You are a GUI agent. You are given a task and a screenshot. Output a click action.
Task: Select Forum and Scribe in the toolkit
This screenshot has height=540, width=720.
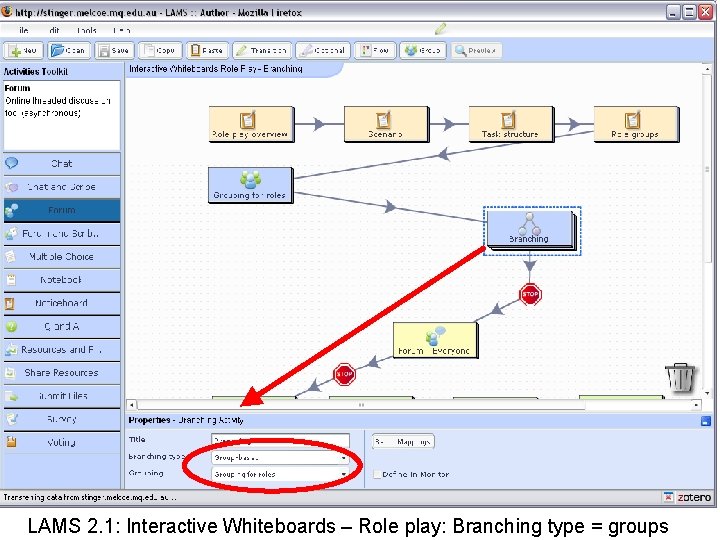point(62,233)
